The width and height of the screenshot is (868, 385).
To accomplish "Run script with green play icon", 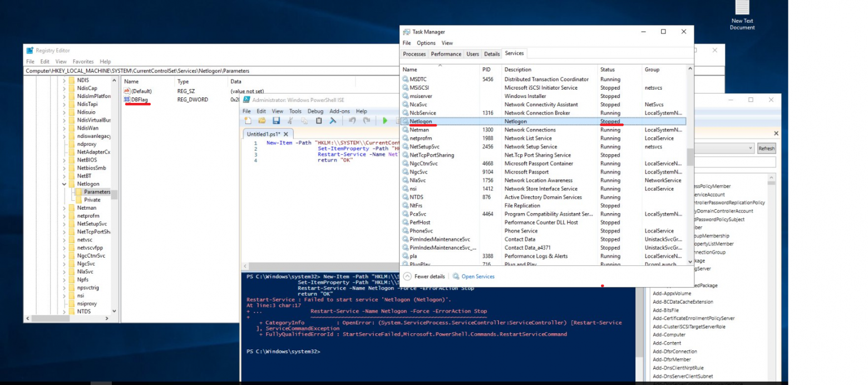I will point(384,120).
